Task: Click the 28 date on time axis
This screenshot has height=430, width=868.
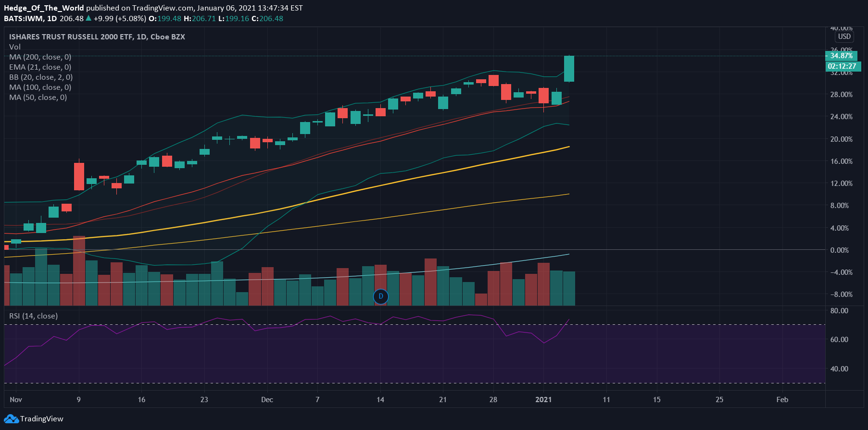Action: coord(493,399)
